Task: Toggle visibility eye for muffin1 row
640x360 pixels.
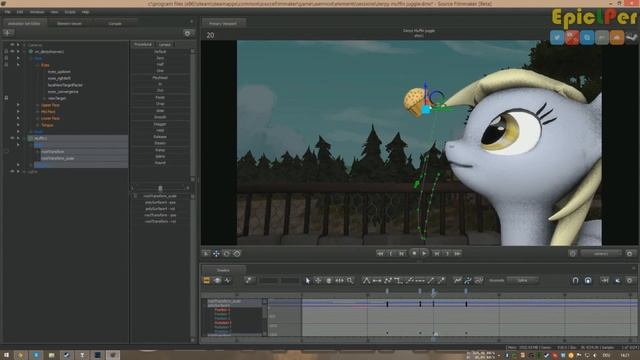Action: coord(12,138)
